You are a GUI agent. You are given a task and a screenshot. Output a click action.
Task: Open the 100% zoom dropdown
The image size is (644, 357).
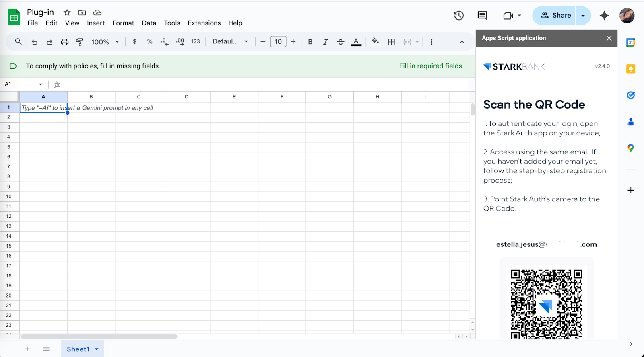click(x=105, y=42)
